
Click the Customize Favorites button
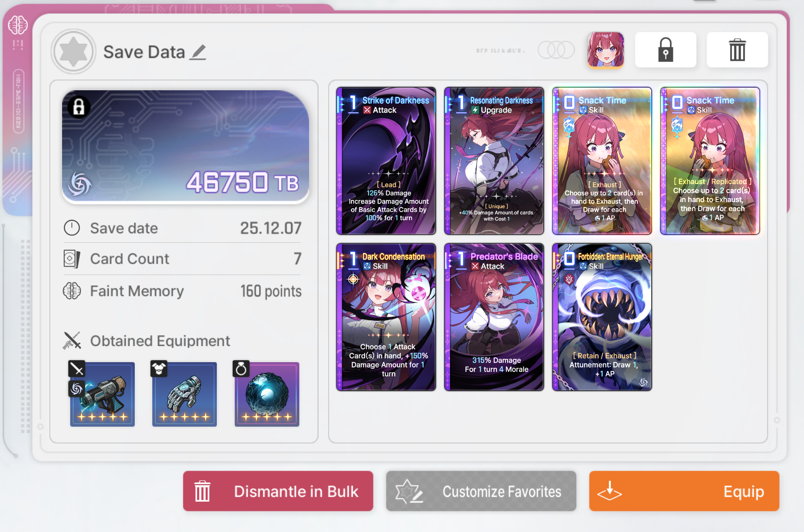(x=481, y=491)
